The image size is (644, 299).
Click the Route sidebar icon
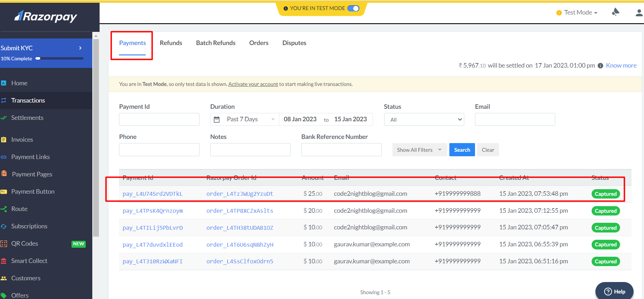(x=3, y=209)
